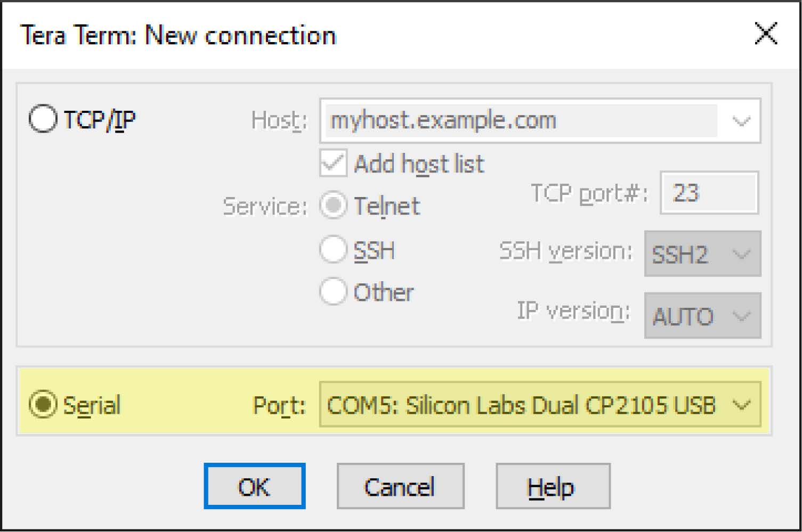
Task: Select the Serial connection radio button
Action: tap(43, 405)
